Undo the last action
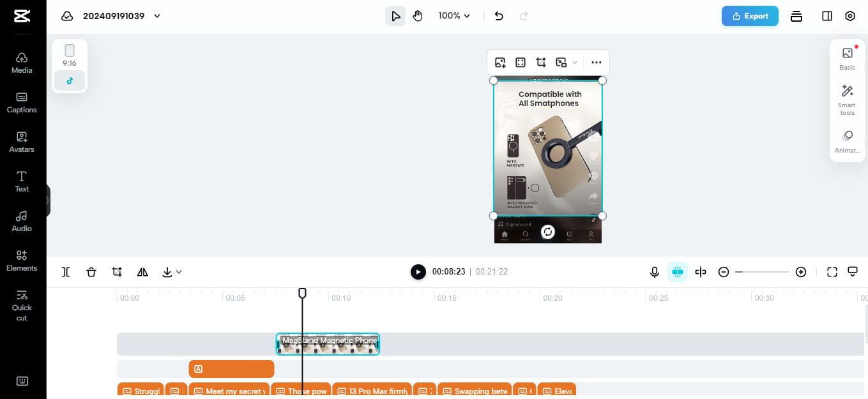This screenshot has width=868, height=399. point(499,16)
